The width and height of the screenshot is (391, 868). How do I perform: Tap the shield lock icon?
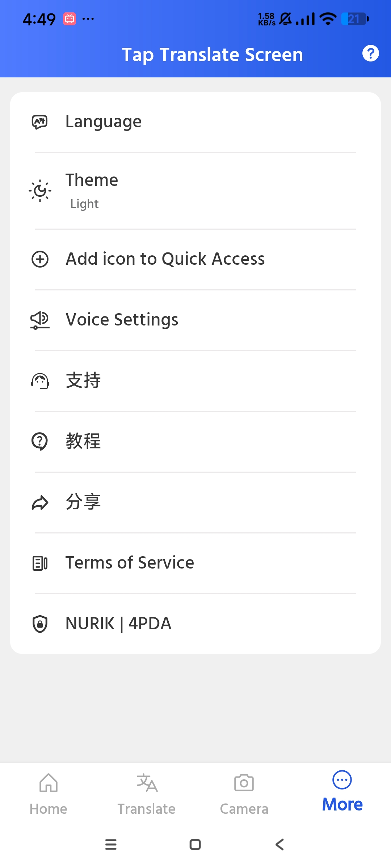(x=40, y=624)
